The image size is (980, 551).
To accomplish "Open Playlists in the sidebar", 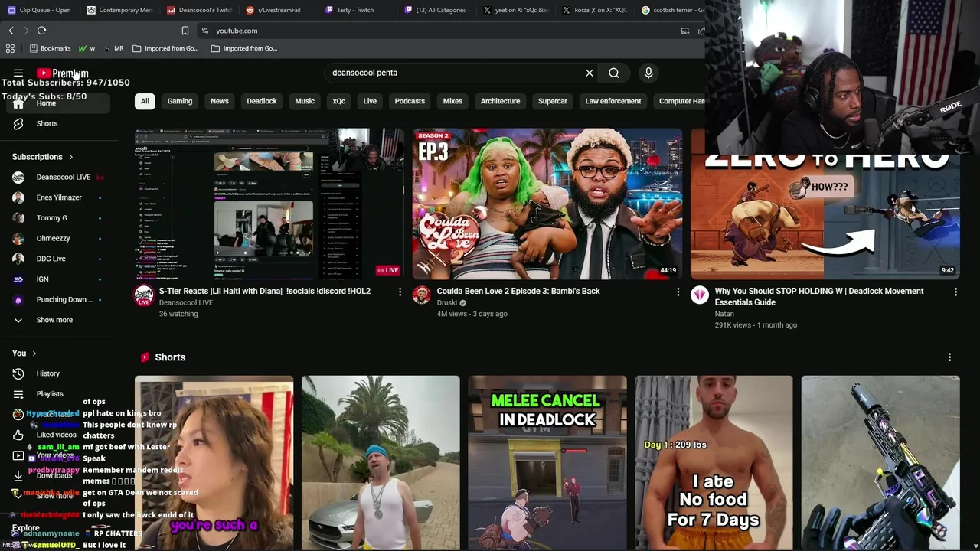I will (x=58, y=394).
